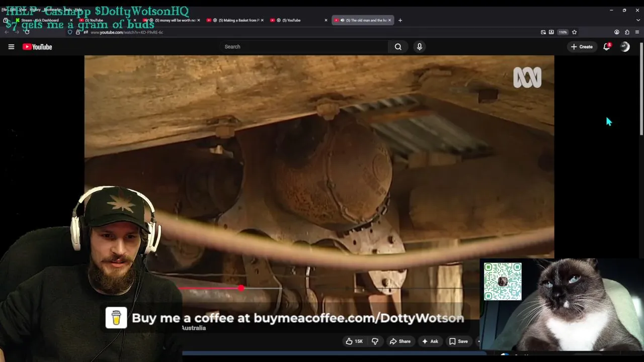The image size is (644, 362).
Task: Go to the YouTube home logo
Action: 37,47
